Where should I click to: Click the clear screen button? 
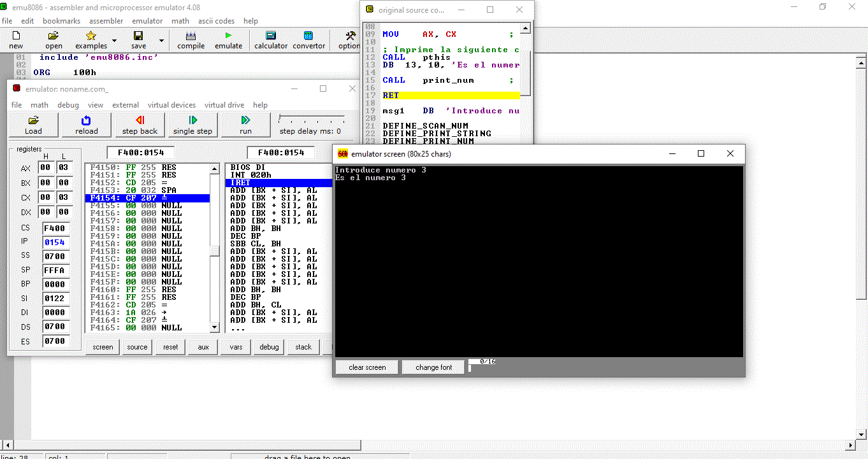tap(367, 367)
